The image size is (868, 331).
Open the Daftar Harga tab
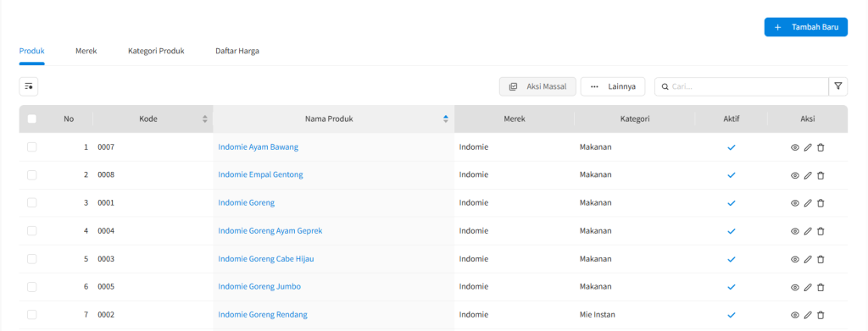237,51
